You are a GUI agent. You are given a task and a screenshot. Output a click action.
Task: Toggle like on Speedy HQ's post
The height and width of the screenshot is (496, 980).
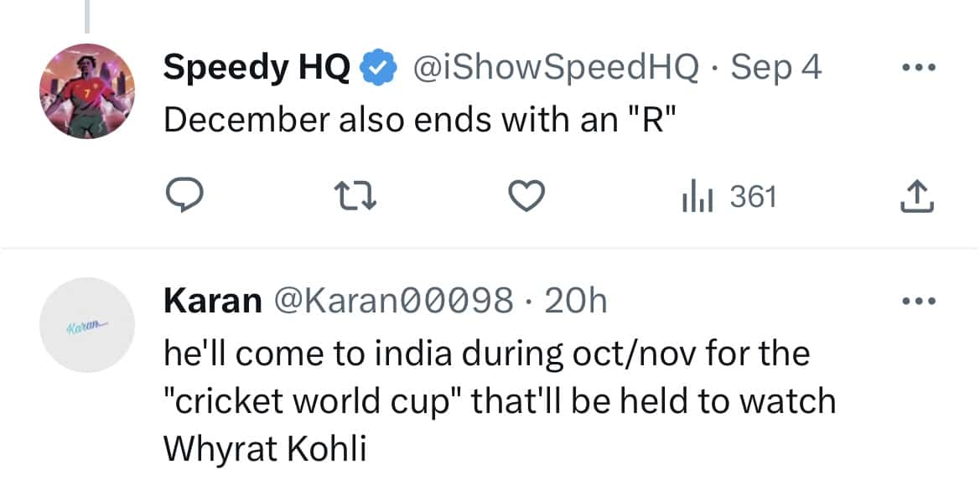click(x=526, y=195)
